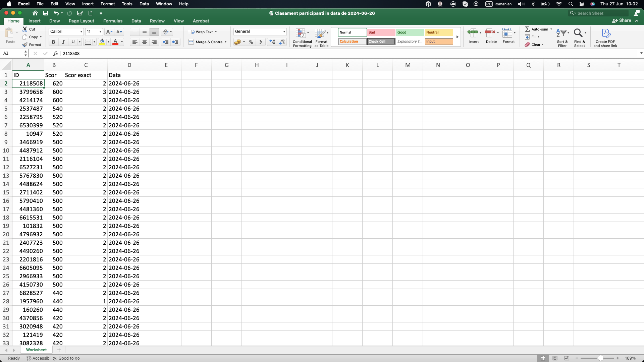Open the Formulas ribbon tab
The image size is (644, 362).
(x=113, y=21)
